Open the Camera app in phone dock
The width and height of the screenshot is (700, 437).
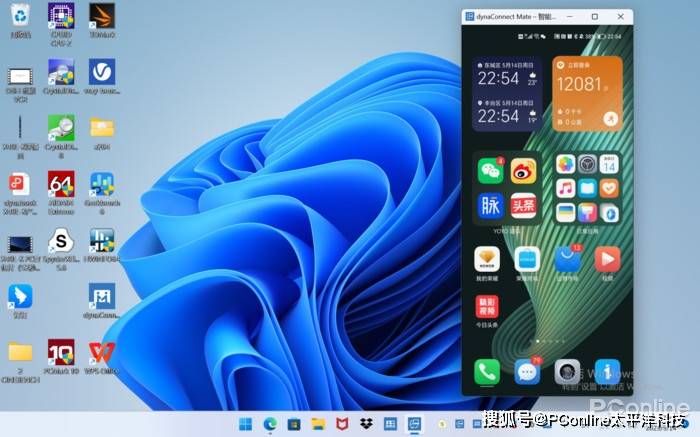click(567, 372)
